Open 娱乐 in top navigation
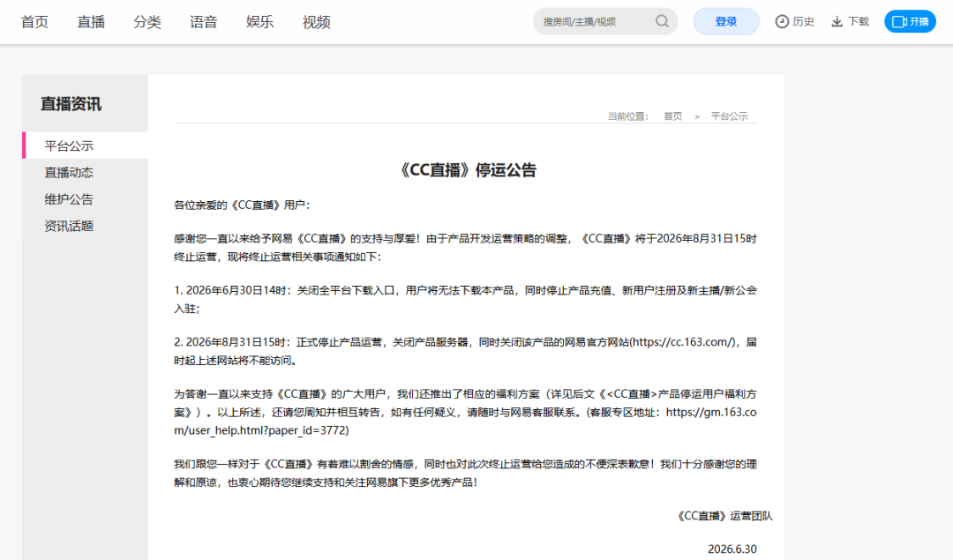 260,22
